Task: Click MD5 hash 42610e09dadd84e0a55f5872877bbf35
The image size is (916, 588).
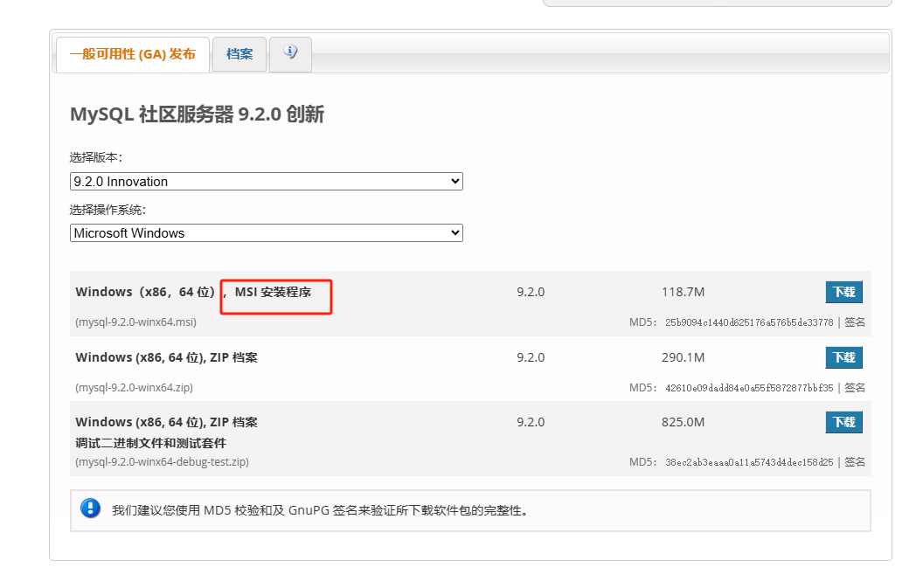Action: click(749, 388)
